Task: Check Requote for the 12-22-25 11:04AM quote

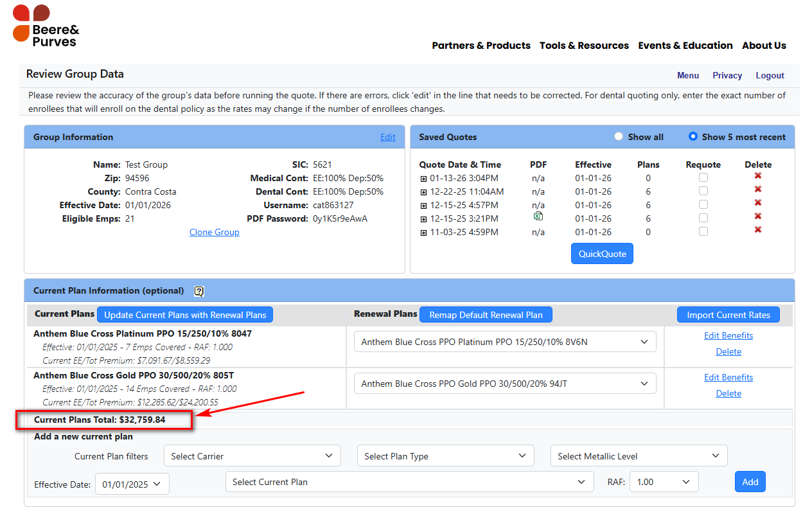Action: pyautogui.click(x=703, y=191)
